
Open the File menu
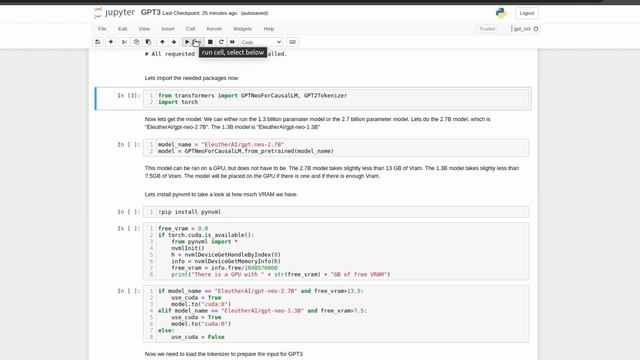click(102, 29)
